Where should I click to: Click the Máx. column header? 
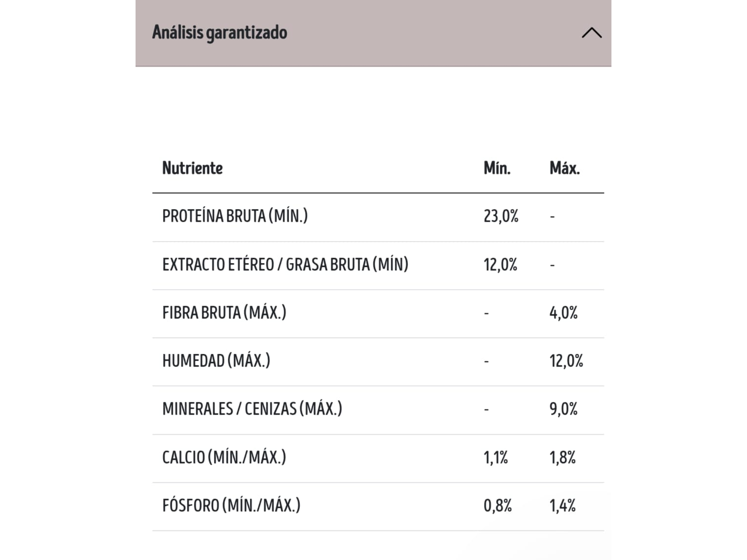click(x=565, y=168)
